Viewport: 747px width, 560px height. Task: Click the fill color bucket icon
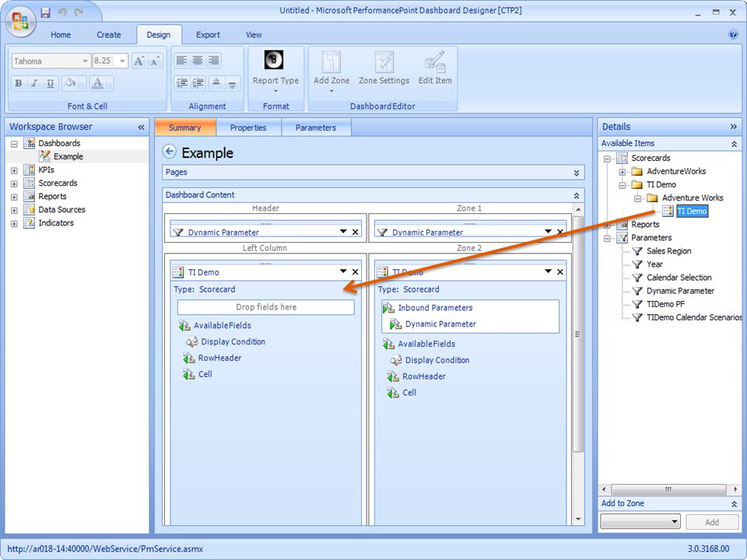[71, 83]
